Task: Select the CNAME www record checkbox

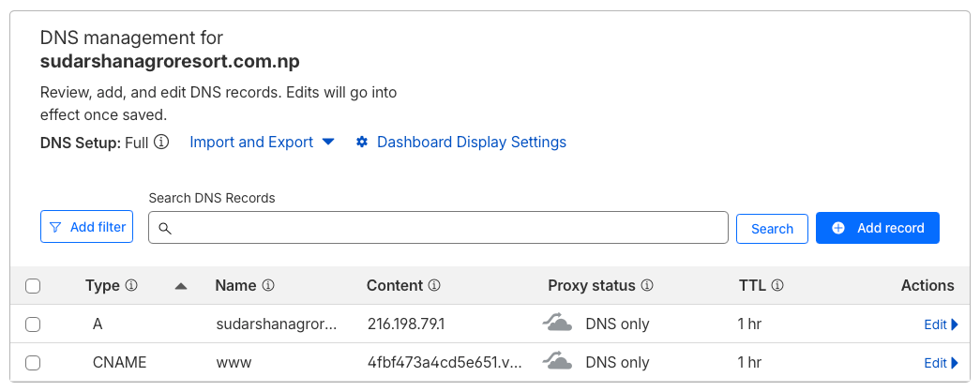Action: (33, 363)
